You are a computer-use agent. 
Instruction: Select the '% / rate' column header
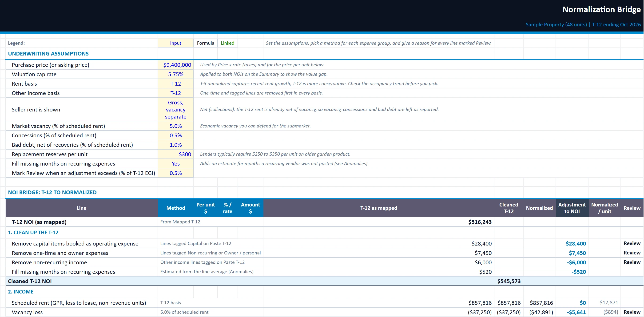pyautogui.click(x=227, y=208)
